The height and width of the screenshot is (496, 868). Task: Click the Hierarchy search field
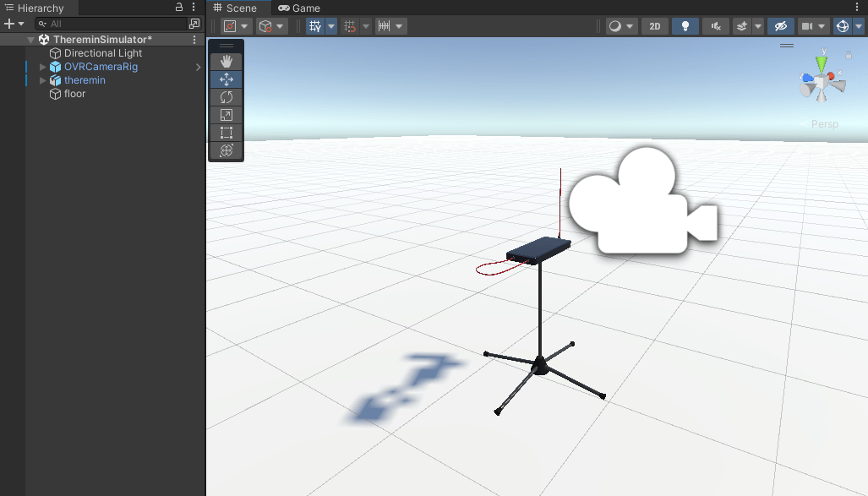112,24
